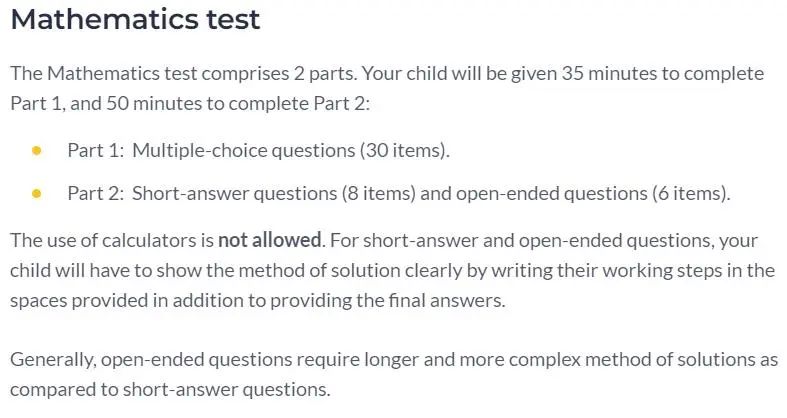This screenshot has height=418, width=787.
Task: Click the yellow bullet beside Part 1
Action: pos(36,151)
